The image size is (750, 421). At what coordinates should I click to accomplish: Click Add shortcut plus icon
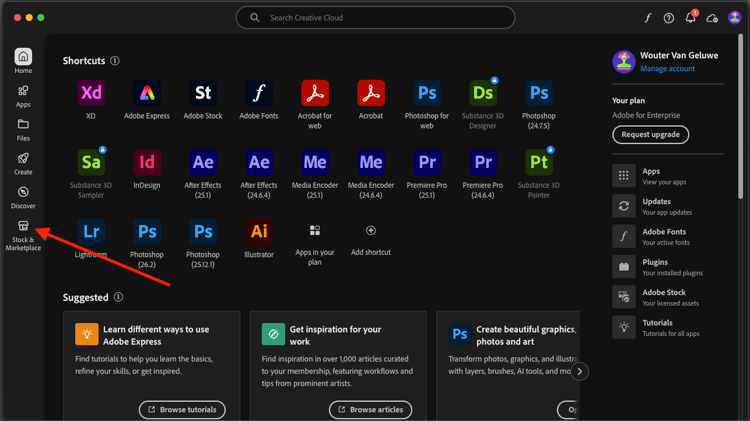371,231
